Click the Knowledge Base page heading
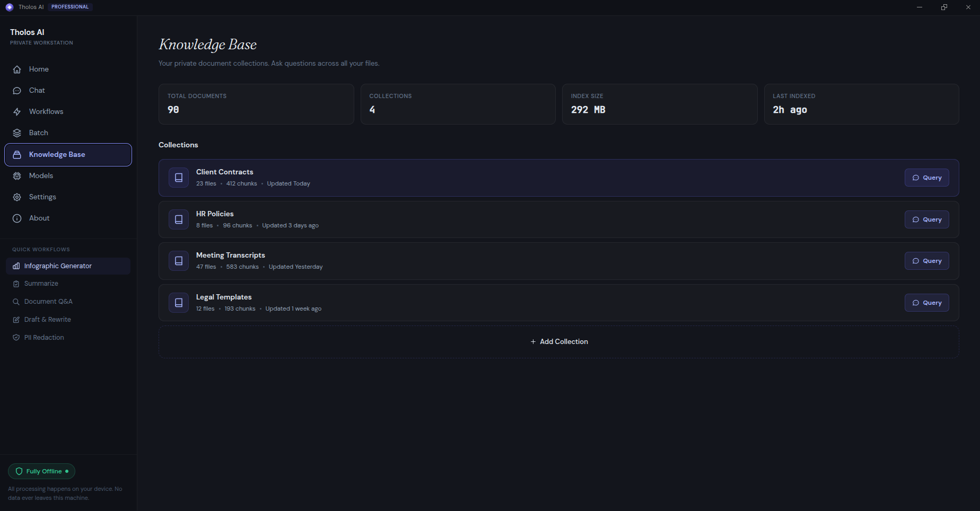The image size is (980, 511). 208,45
